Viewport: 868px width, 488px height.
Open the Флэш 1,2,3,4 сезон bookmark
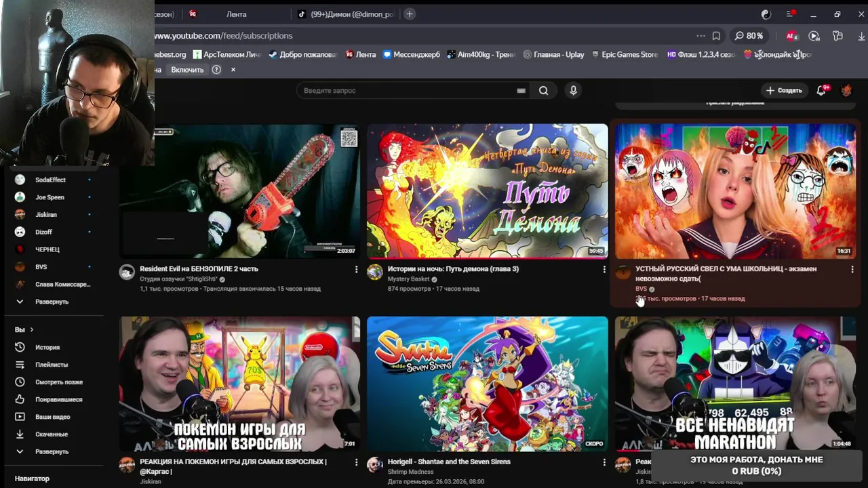coord(702,54)
